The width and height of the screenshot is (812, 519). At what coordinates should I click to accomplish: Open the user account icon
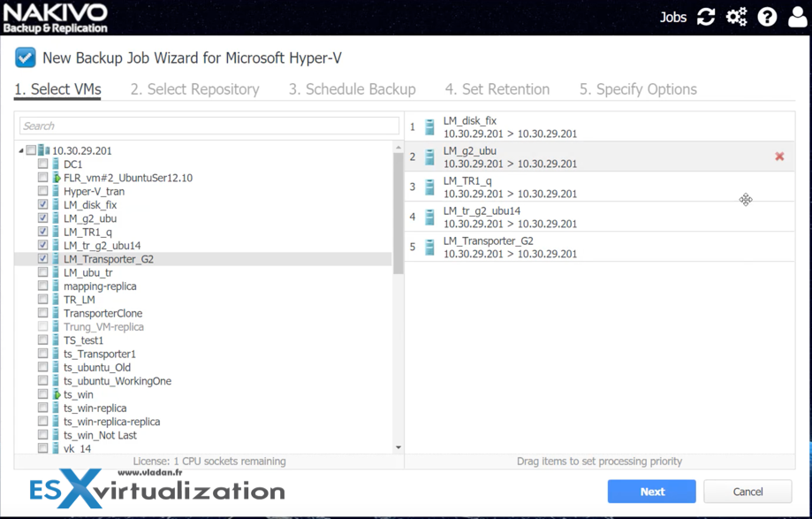[798, 17]
